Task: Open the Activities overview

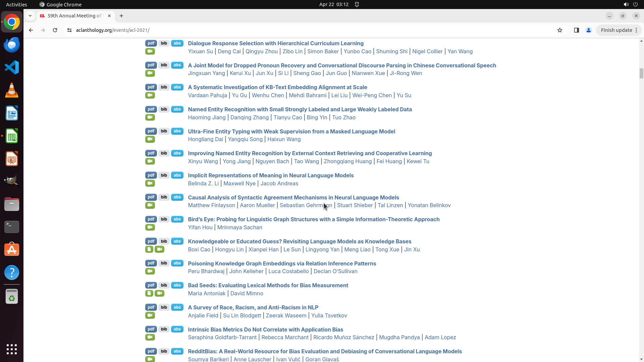Action: pos(16,4)
